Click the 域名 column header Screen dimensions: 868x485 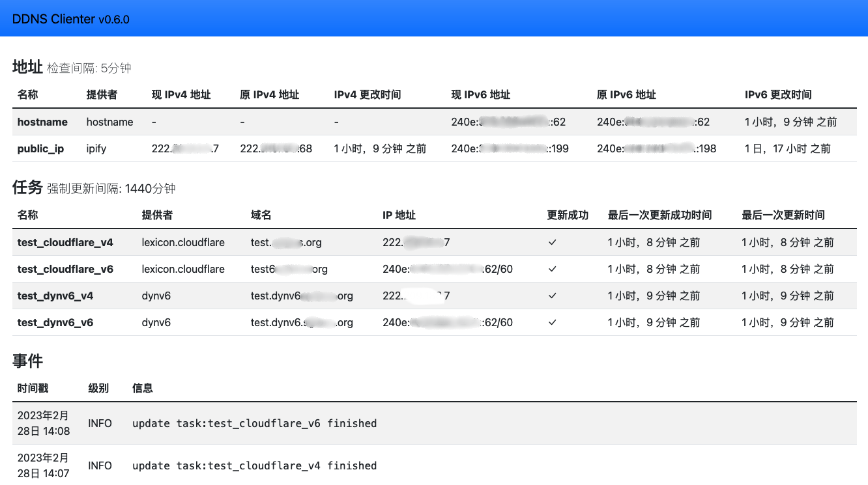point(261,215)
